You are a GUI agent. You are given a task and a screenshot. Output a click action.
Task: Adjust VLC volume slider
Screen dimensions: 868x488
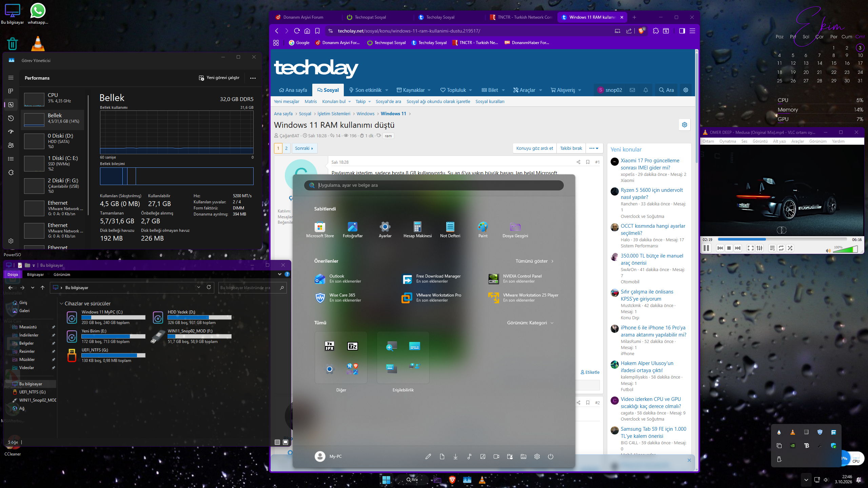tap(845, 250)
